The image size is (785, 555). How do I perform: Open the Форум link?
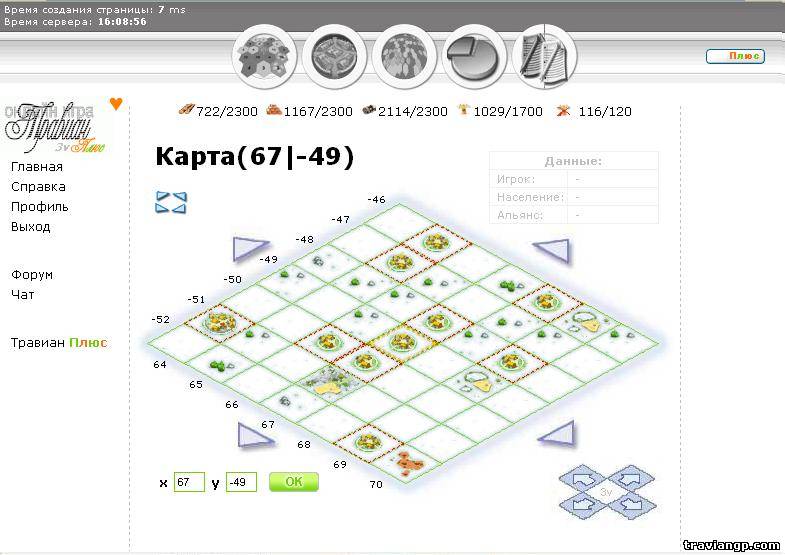(32, 275)
